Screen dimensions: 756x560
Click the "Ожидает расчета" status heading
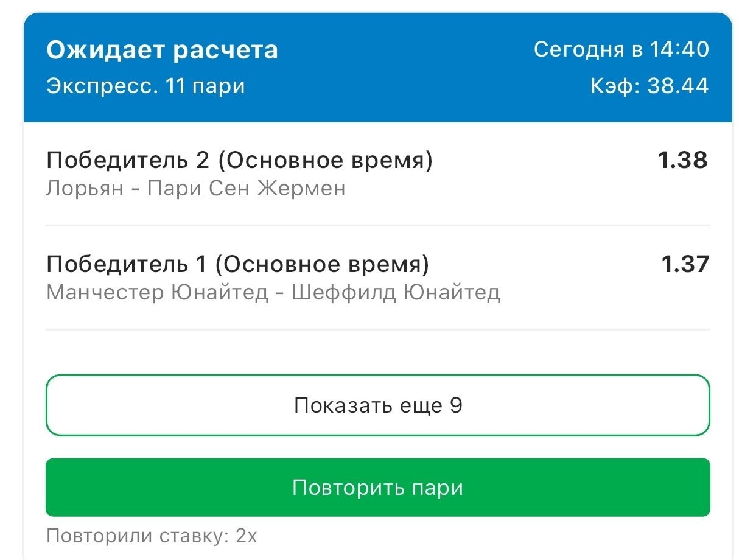coord(162,50)
